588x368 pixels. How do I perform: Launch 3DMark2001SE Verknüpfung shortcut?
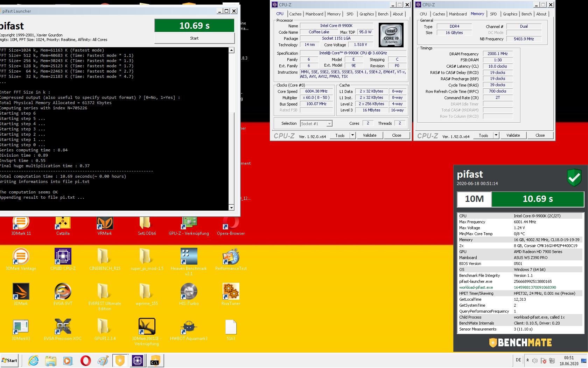147,332
